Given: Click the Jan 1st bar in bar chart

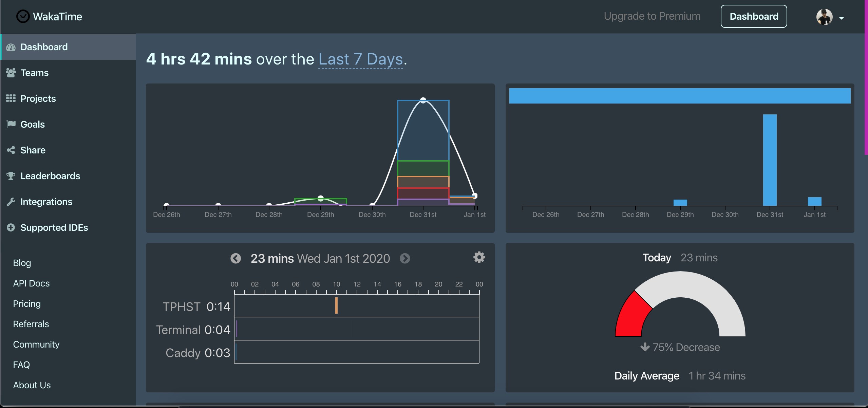Looking at the screenshot, I should (x=814, y=201).
